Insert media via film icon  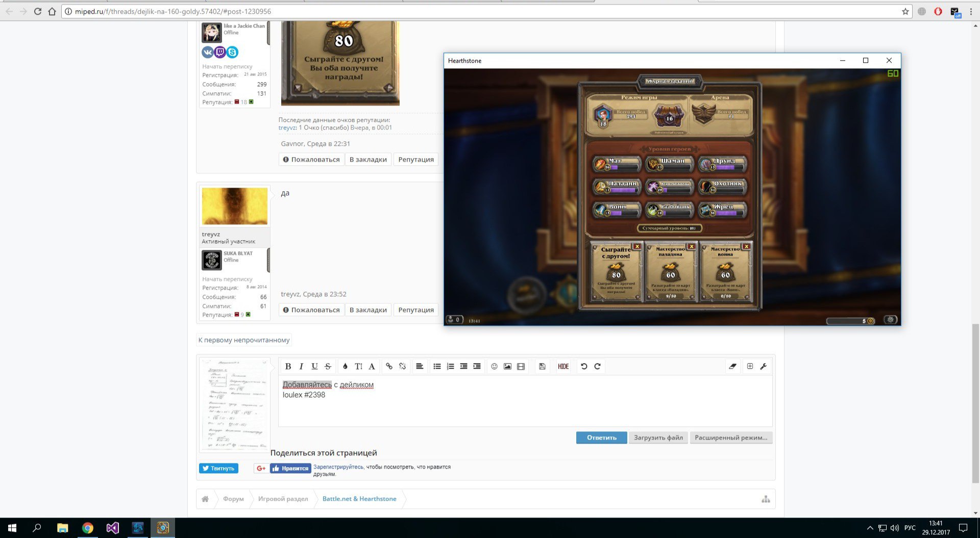521,366
